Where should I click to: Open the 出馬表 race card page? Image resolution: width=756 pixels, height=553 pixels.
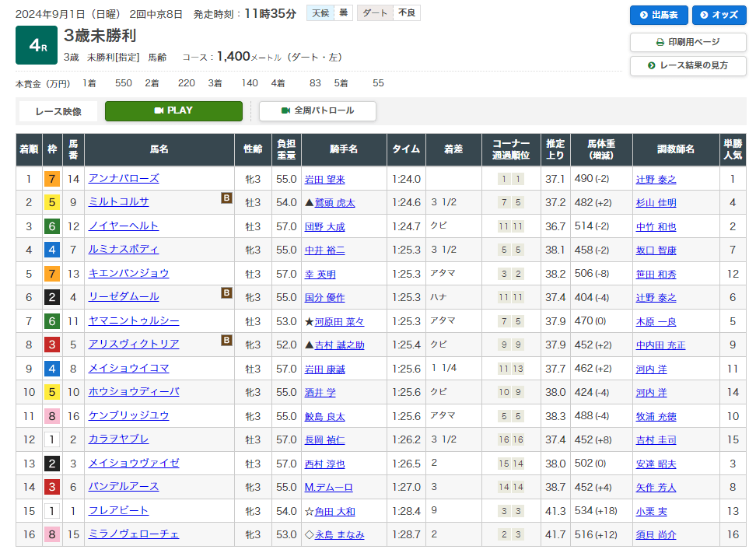coord(658,15)
